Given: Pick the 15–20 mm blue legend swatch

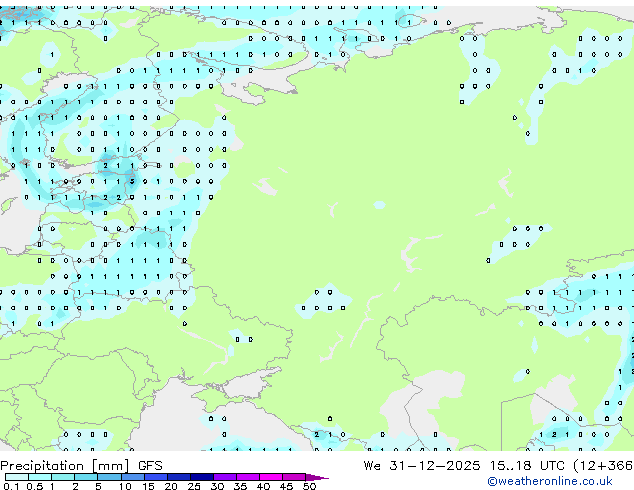Looking at the screenshot, I should tap(156, 477).
